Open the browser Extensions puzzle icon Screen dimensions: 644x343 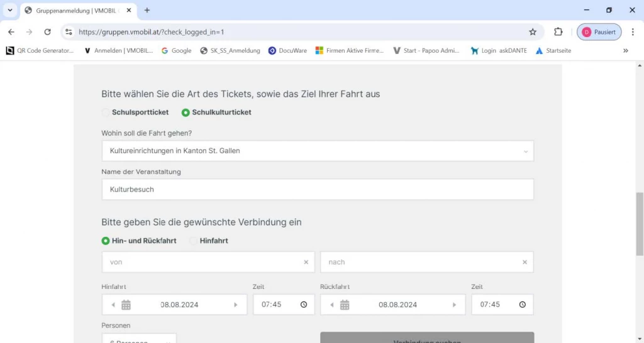point(558,32)
